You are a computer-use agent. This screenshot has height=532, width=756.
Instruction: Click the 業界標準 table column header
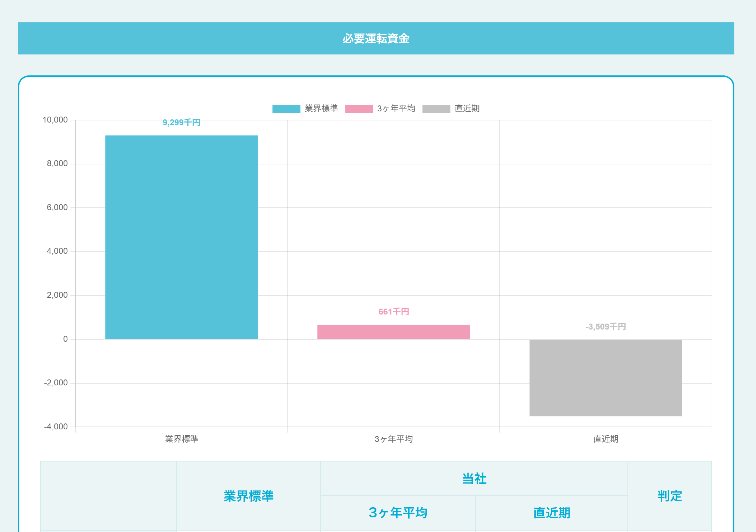point(248,496)
